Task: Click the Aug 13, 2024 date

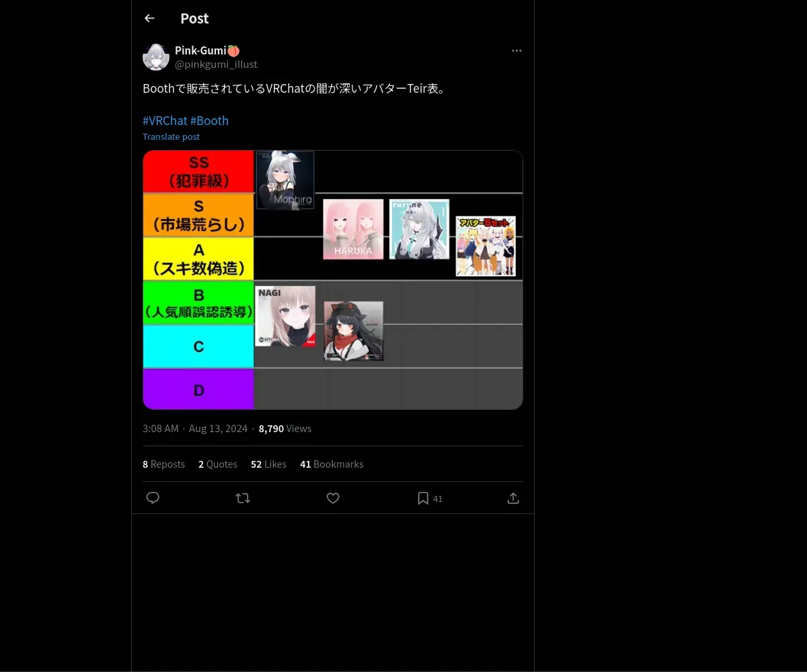Action: (218, 429)
